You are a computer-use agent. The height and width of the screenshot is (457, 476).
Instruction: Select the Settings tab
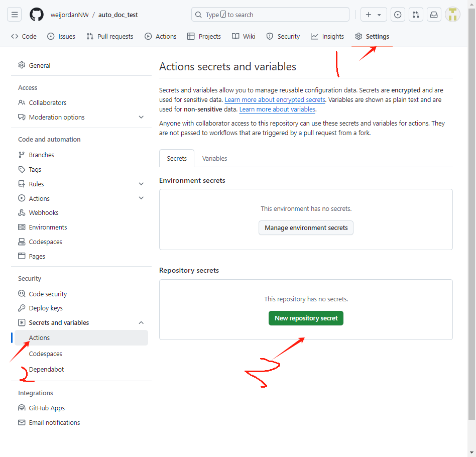click(372, 37)
